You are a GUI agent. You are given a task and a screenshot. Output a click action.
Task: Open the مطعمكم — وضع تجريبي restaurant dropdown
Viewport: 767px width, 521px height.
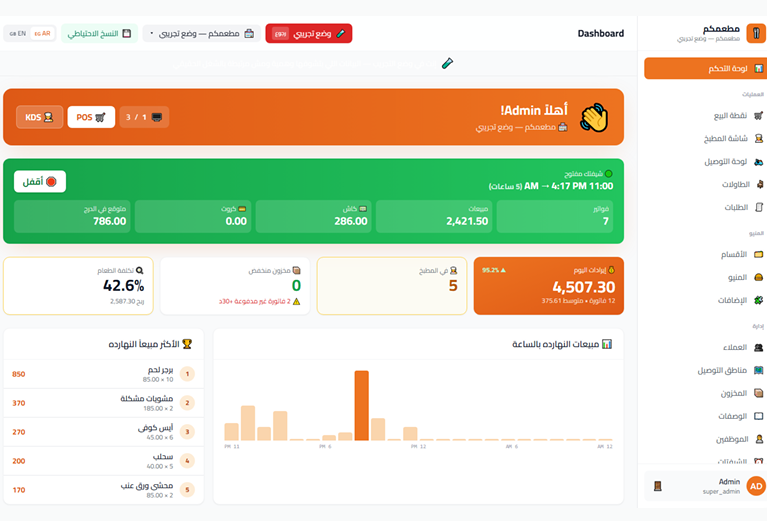tap(202, 33)
